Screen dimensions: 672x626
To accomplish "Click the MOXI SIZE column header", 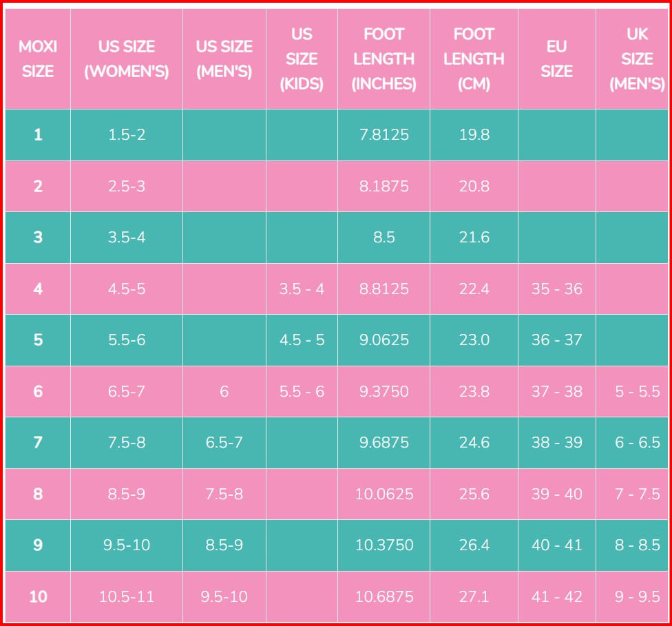I will click(x=38, y=59).
